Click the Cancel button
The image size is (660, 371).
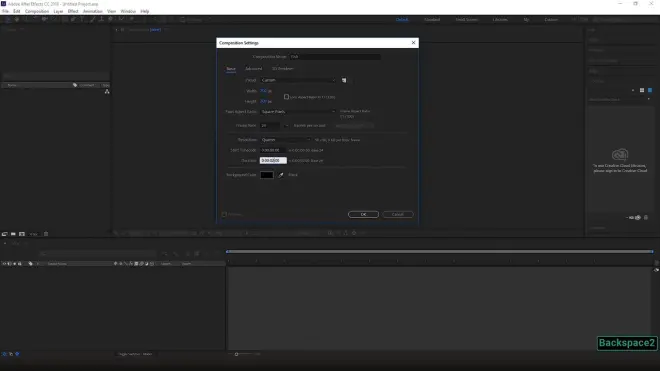[398, 214]
